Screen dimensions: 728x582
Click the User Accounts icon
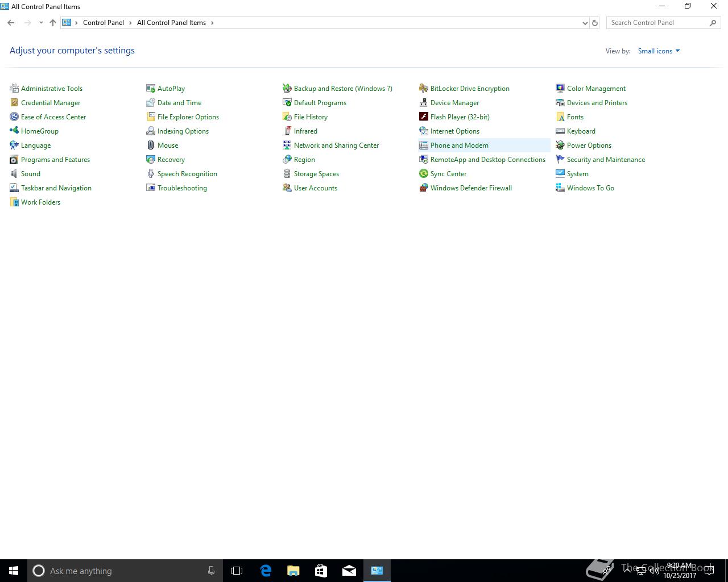coord(287,188)
